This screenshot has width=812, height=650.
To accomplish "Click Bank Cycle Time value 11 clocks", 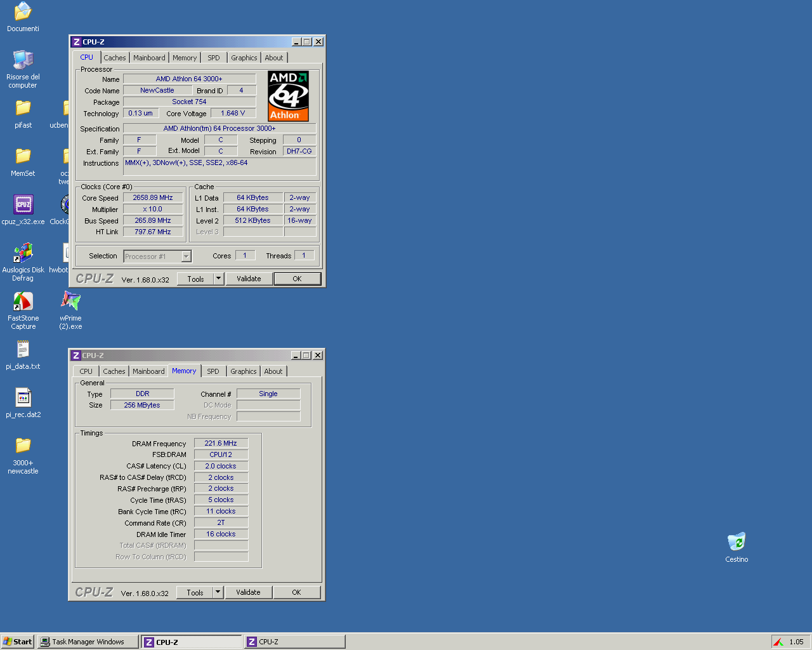I will [x=221, y=511].
